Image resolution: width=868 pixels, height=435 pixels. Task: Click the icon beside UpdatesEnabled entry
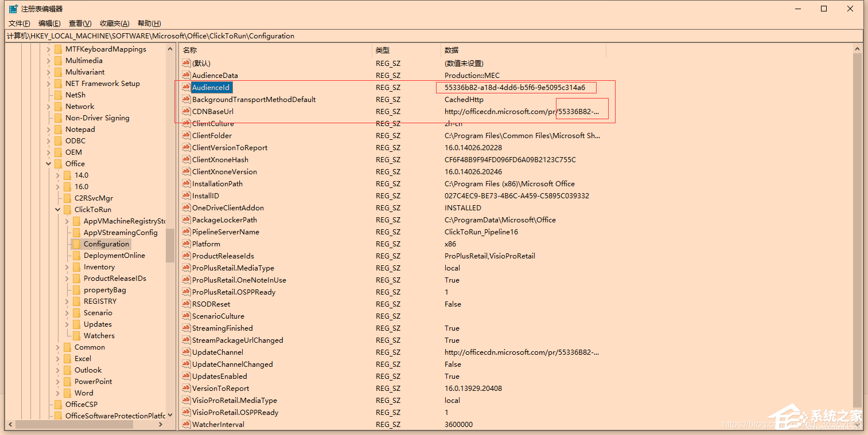[186, 376]
